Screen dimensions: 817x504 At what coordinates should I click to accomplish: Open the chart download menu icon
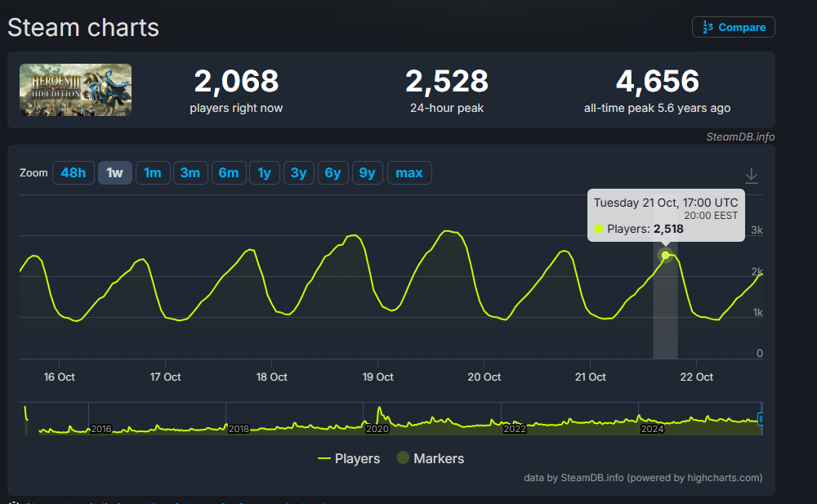point(751,176)
